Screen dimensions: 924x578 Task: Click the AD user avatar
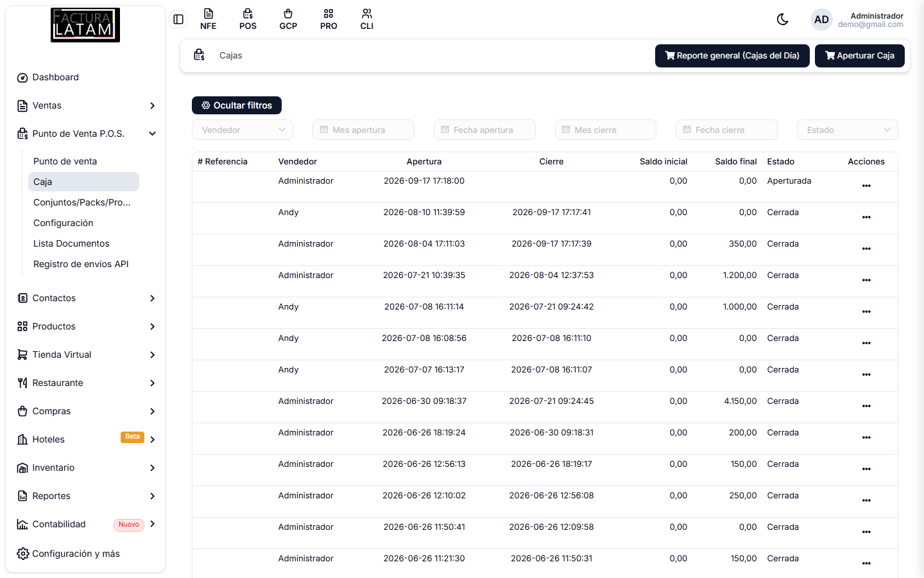(821, 19)
